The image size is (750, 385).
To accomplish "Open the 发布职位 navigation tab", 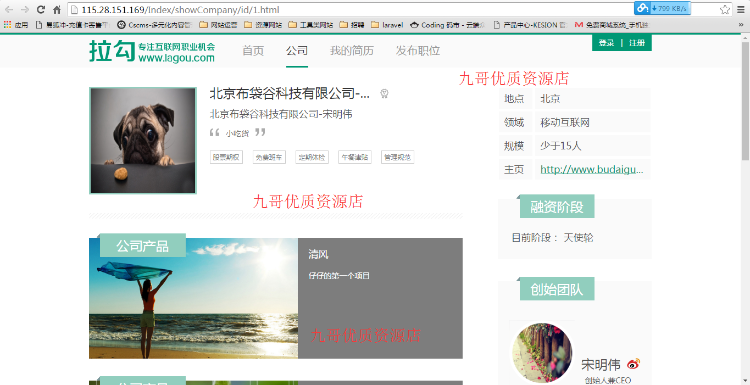I will click(x=418, y=51).
